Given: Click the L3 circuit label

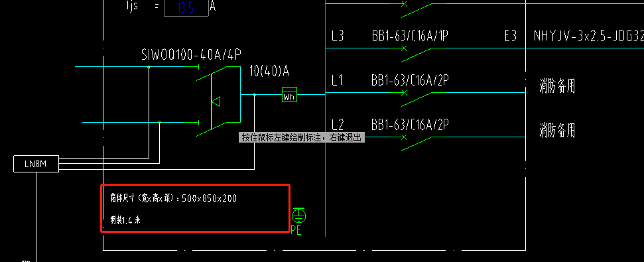Looking at the screenshot, I should pos(337,36).
